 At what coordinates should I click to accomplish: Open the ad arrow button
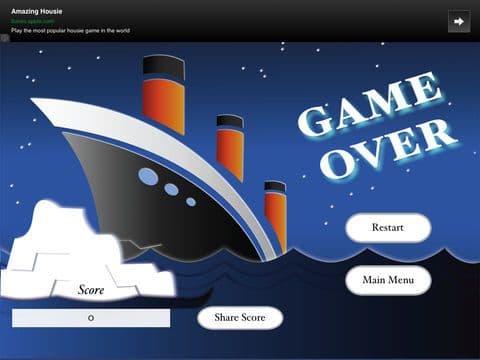click(459, 22)
